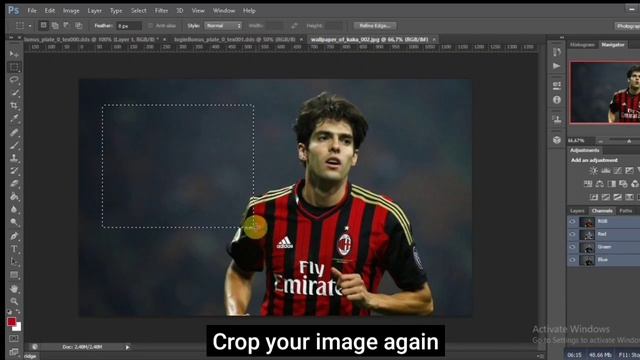The width and height of the screenshot is (640, 360).
Task: Open the Image menu
Action: 71,11
